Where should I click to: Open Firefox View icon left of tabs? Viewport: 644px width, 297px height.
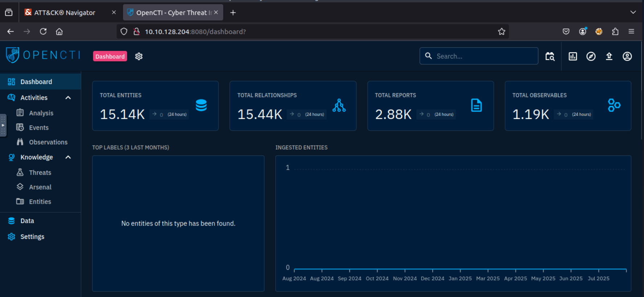pos(9,13)
